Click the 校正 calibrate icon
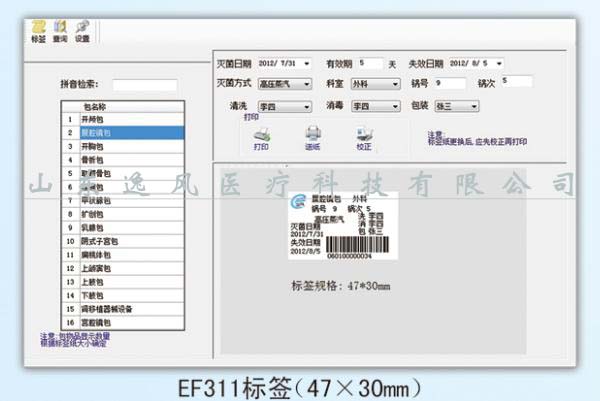This screenshot has width=600, height=401. [364, 135]
